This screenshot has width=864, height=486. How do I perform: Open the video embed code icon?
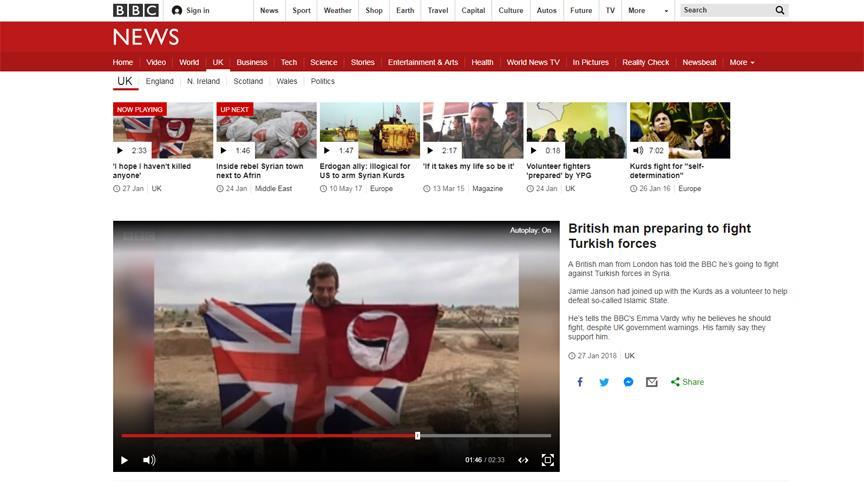(523, 460)
